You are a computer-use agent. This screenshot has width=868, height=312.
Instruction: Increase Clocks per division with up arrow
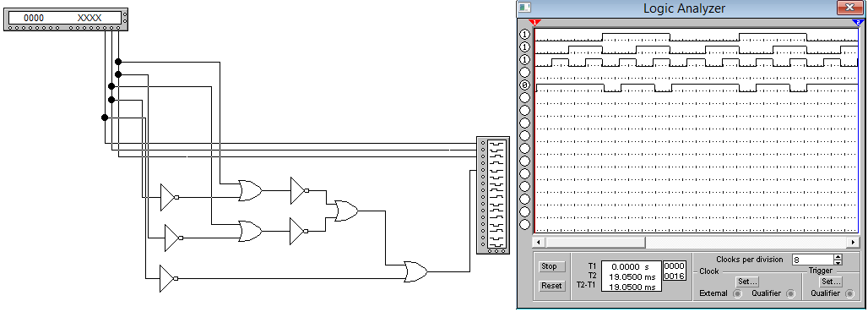point(838,256)
